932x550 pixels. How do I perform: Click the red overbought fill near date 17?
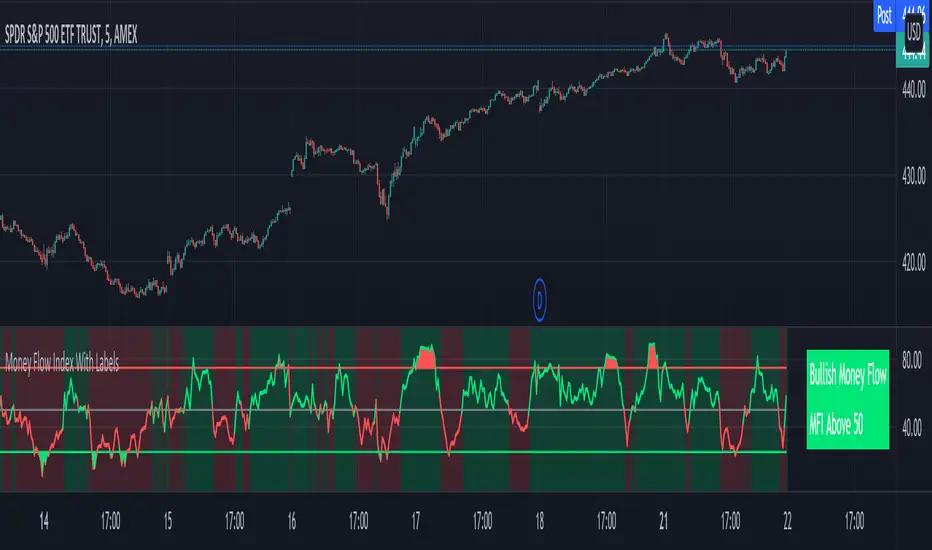[x=426, y=358]
